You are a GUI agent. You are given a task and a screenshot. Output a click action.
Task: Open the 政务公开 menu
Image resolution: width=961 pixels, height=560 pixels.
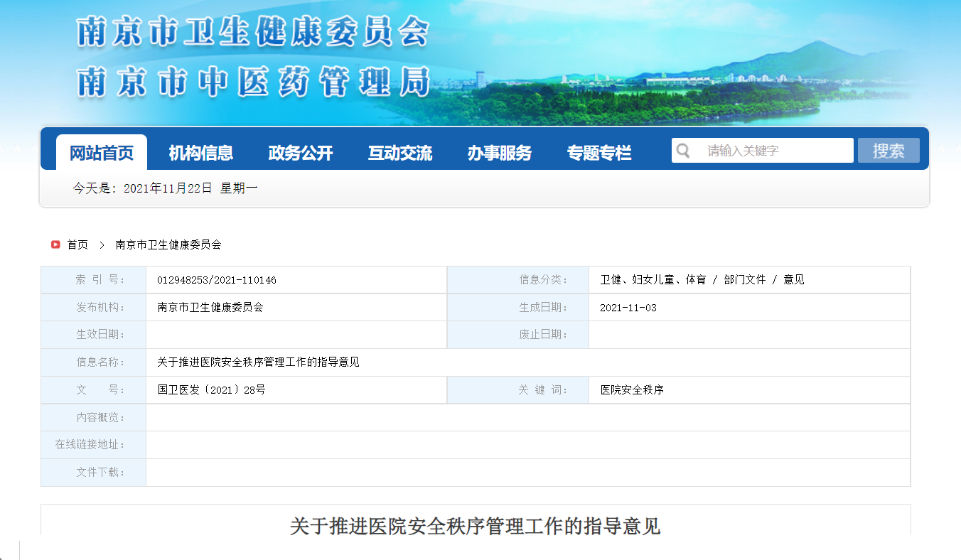[301, 153]
